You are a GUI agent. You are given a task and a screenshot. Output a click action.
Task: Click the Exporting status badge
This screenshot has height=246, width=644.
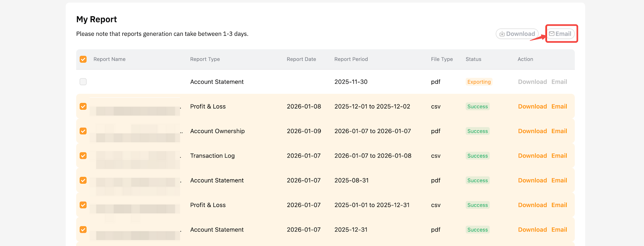479,82
